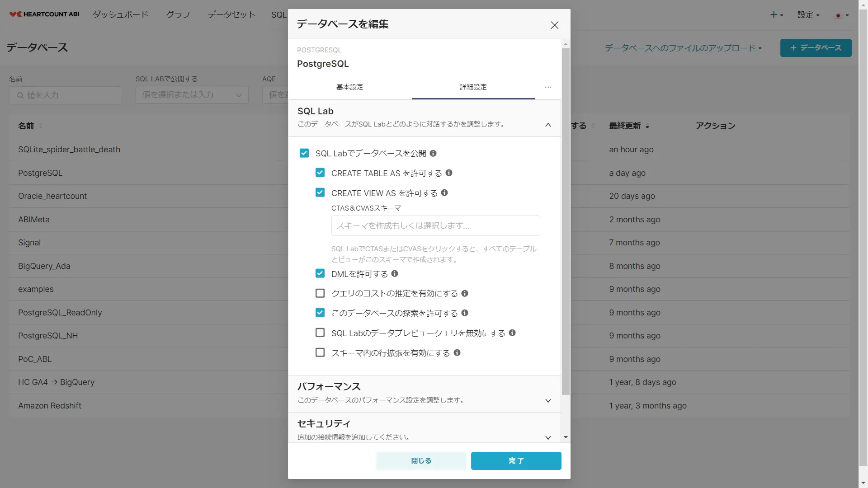Click the 完了 button
The width and height of the screenshot is (868, 488).
pos(516,460)
